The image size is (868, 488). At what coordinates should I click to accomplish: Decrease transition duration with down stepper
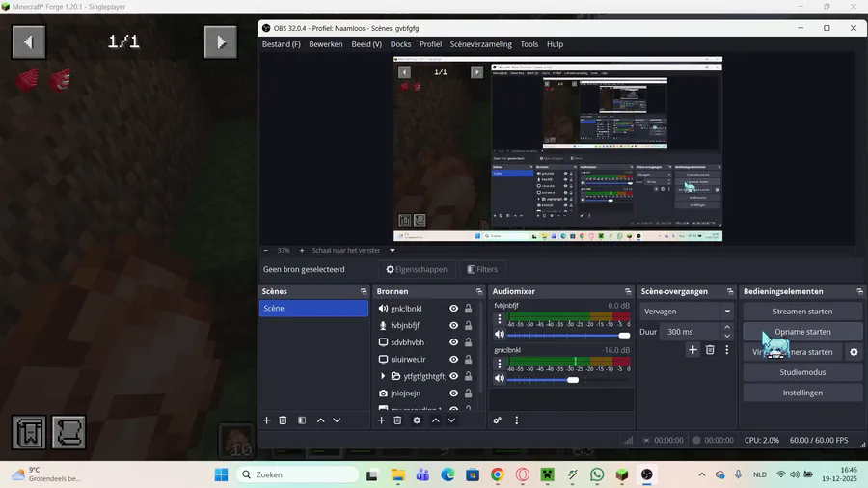click(x=727, y=336)
